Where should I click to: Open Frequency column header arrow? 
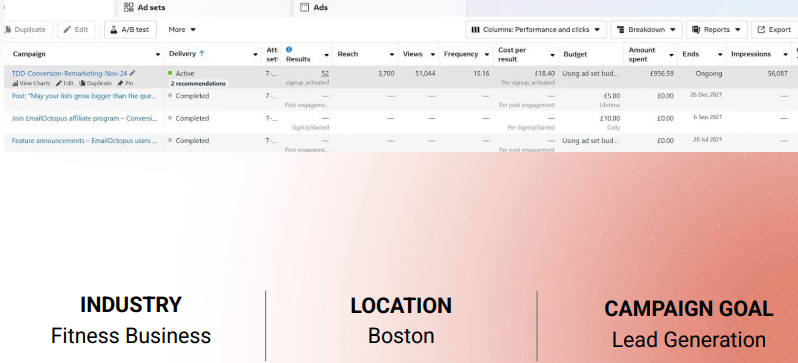point(486,54)
